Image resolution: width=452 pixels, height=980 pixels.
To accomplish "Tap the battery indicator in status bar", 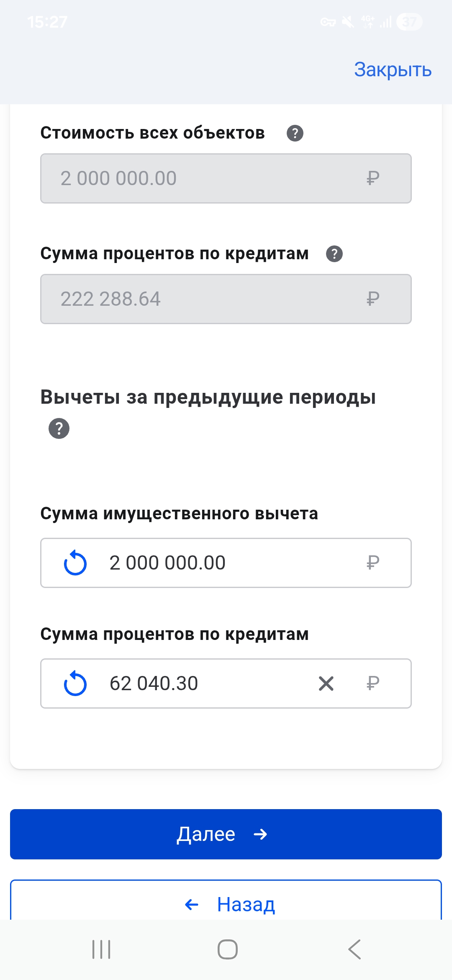I will click(409, 22).
